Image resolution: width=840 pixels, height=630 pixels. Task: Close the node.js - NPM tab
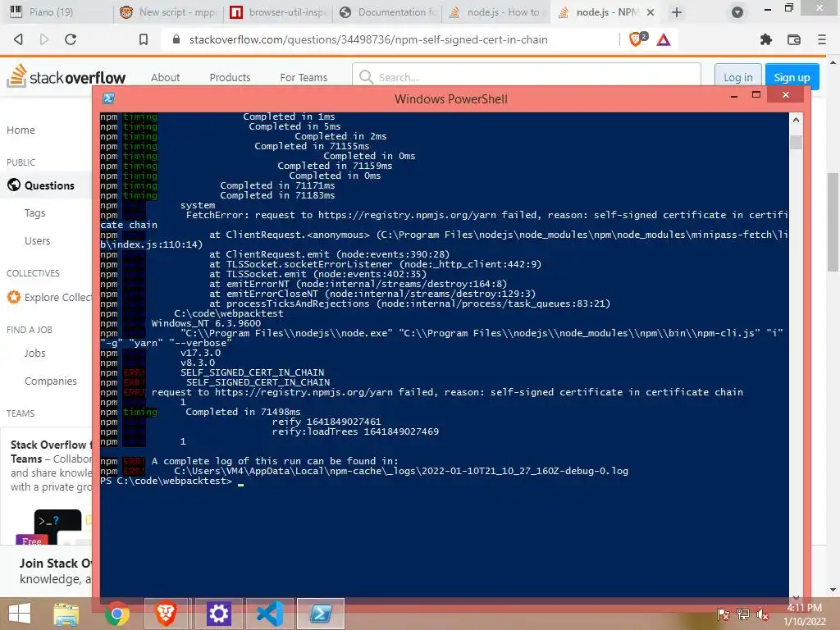click(x=651, y=11)
